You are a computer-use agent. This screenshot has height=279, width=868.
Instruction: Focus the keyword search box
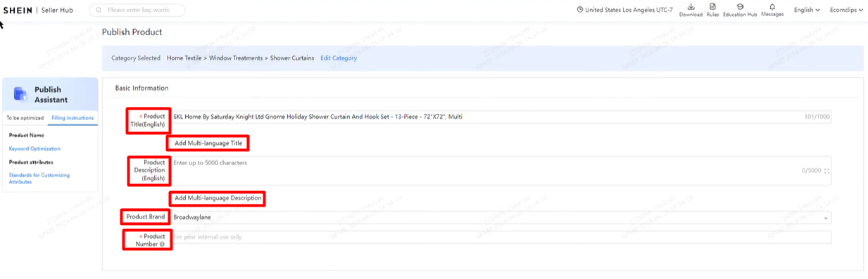137,11
